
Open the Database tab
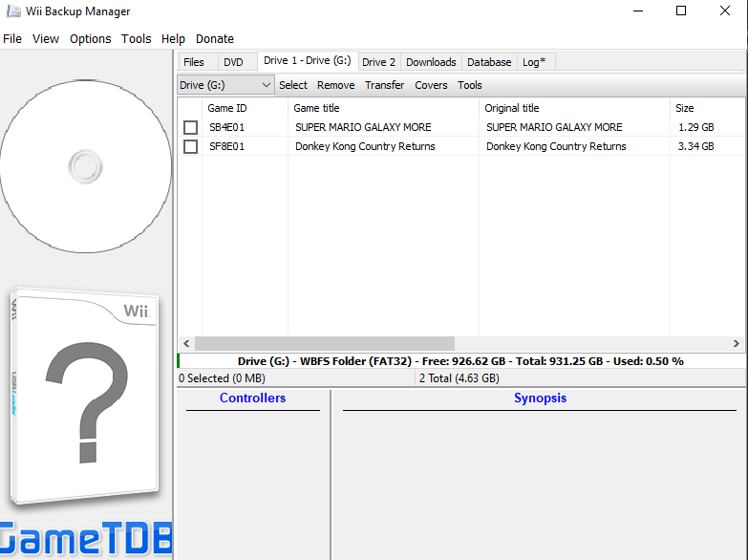pyautogui.click(x=489, y=62)
